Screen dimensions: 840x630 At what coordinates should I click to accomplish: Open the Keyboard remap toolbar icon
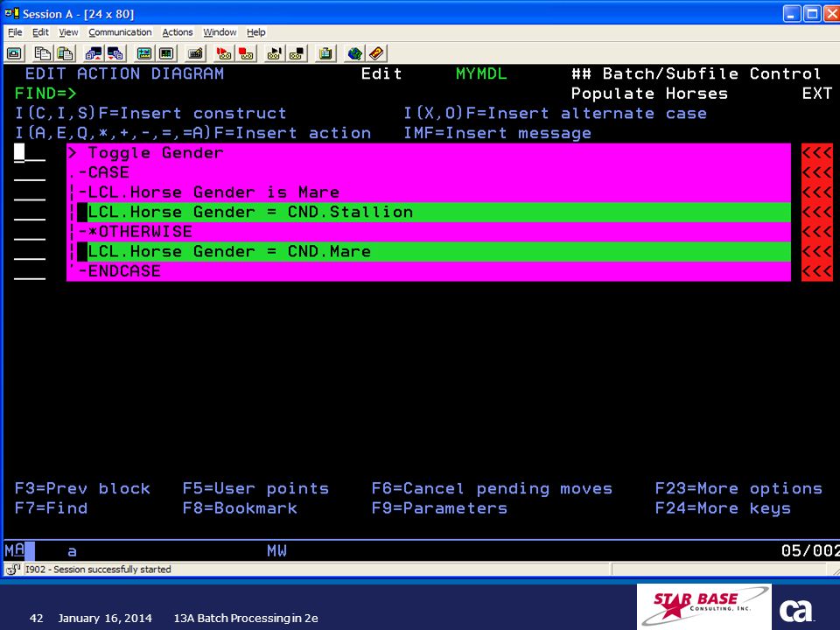(x=195, y=53)
